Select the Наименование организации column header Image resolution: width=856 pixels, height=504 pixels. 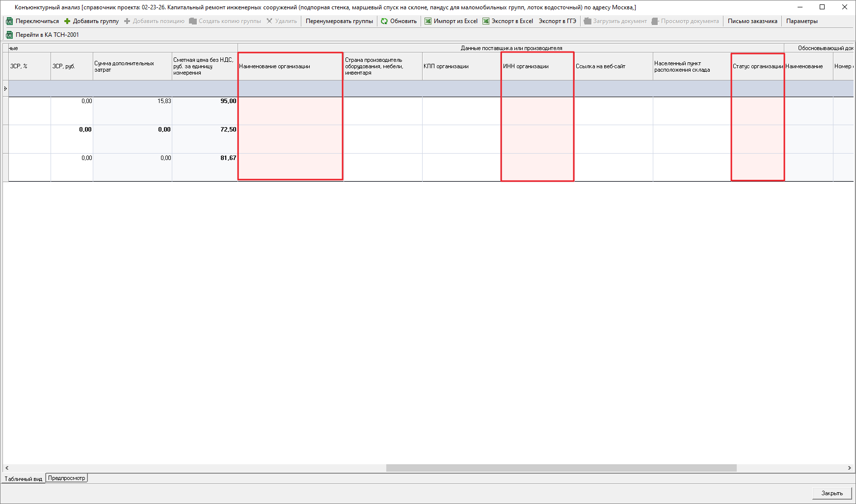pyautogui.click(x=290, y=66)
